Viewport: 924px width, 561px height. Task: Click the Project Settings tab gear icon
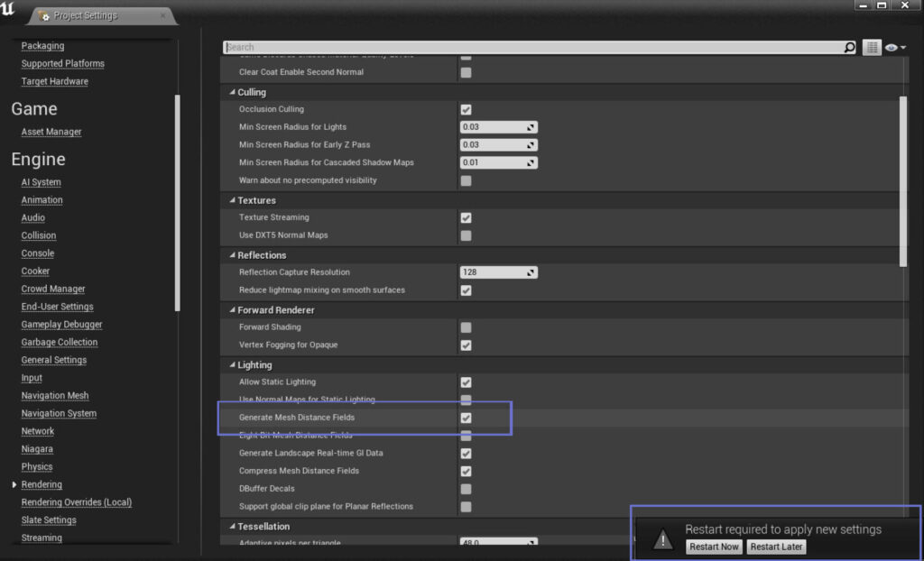pos(43,15)
